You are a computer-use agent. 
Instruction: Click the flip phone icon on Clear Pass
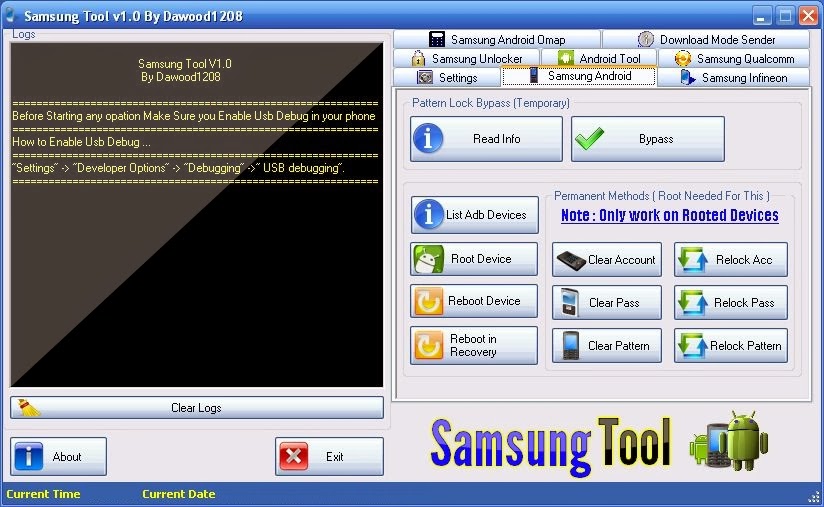(570, 303)
